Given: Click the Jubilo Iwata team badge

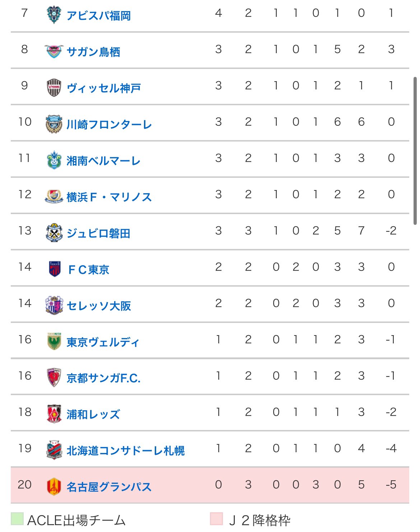Looking at the screenshot, I should point(54,233).
